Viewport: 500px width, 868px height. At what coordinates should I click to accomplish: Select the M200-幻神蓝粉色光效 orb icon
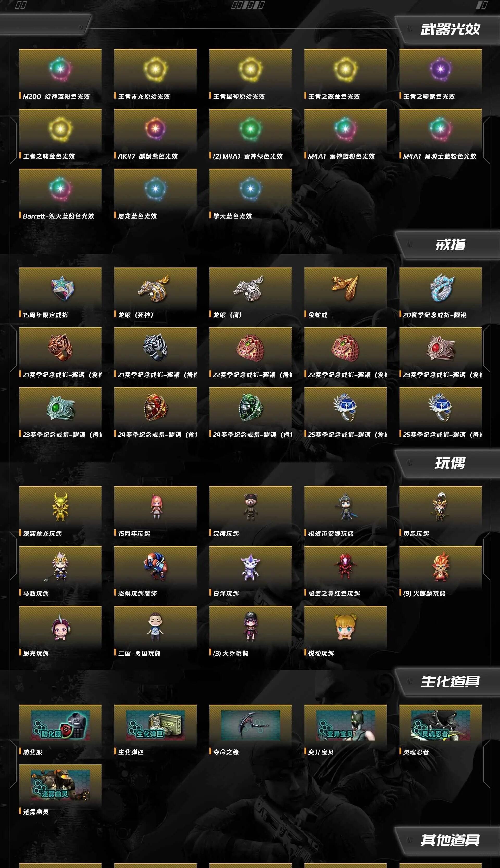coord(60,69)
